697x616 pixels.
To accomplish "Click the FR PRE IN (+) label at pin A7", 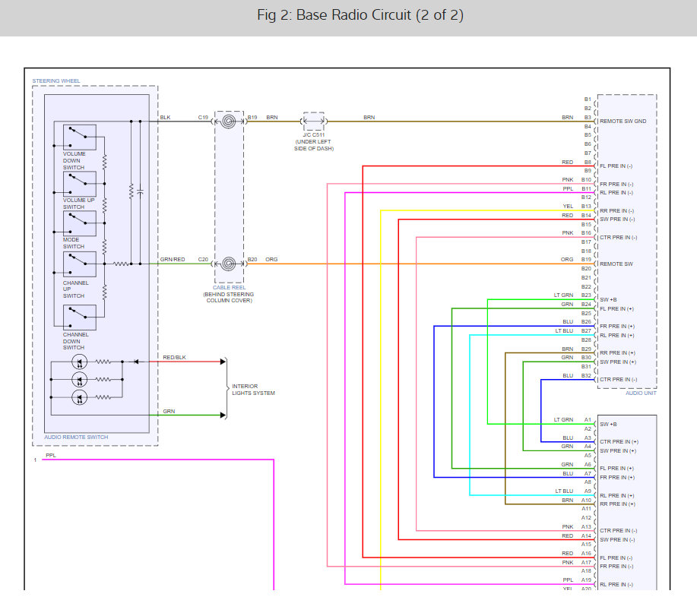I will point(617,478).
